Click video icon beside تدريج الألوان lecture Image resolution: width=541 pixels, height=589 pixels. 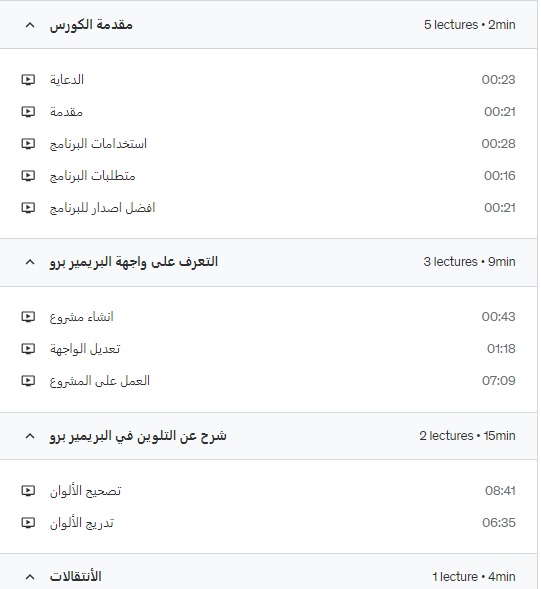pos(28,523)
